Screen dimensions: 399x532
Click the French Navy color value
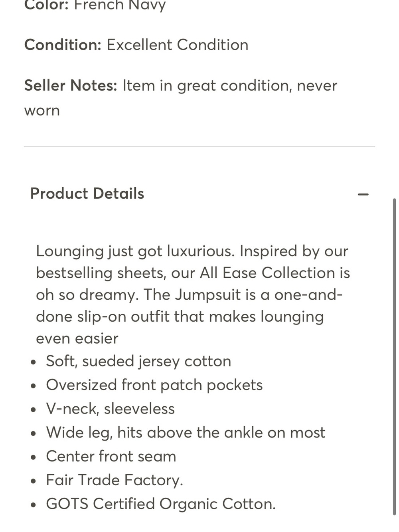coord(120,6)
